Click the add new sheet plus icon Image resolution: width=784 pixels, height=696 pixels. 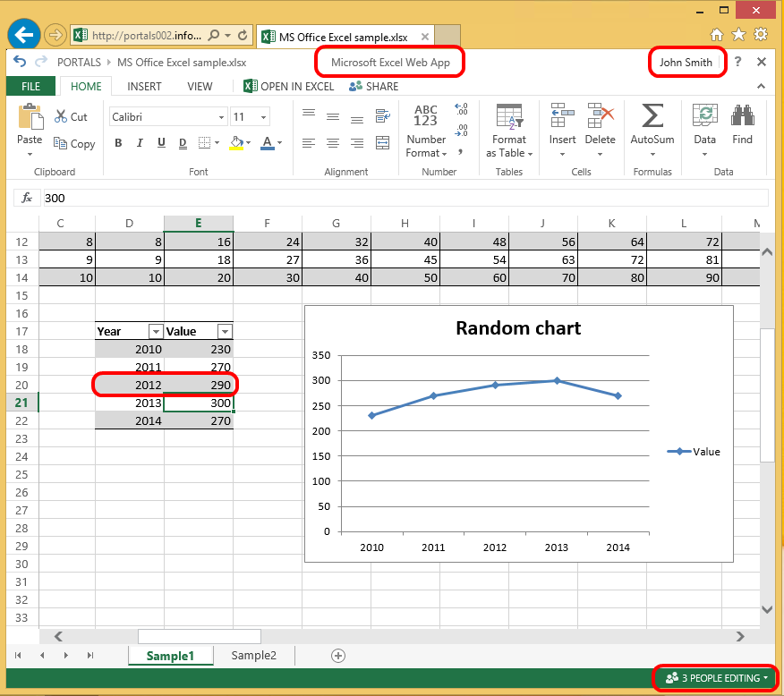coord(338,656)
